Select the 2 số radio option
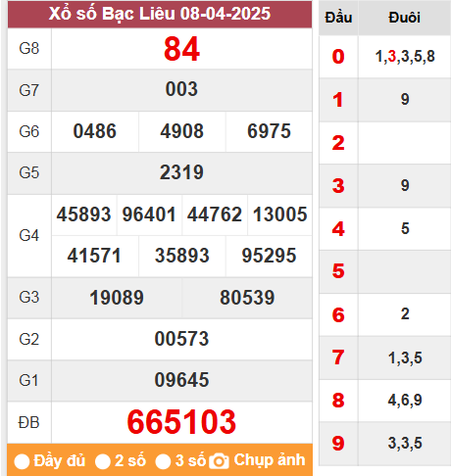The image size is (451, 476). pyautogui.click(x=103, y=461)
